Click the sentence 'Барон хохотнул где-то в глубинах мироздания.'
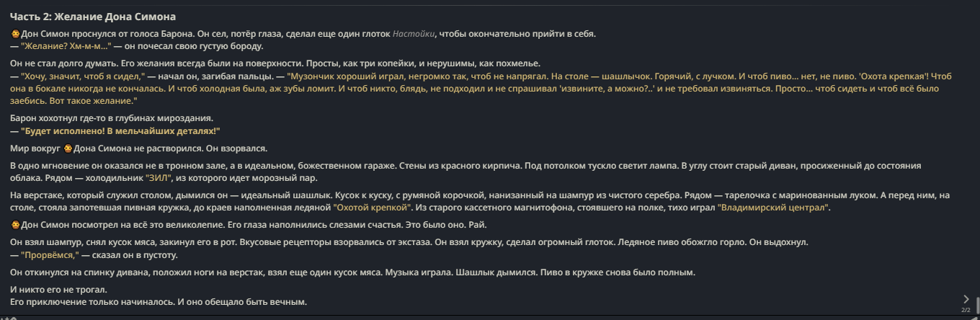 pos(112,118)
